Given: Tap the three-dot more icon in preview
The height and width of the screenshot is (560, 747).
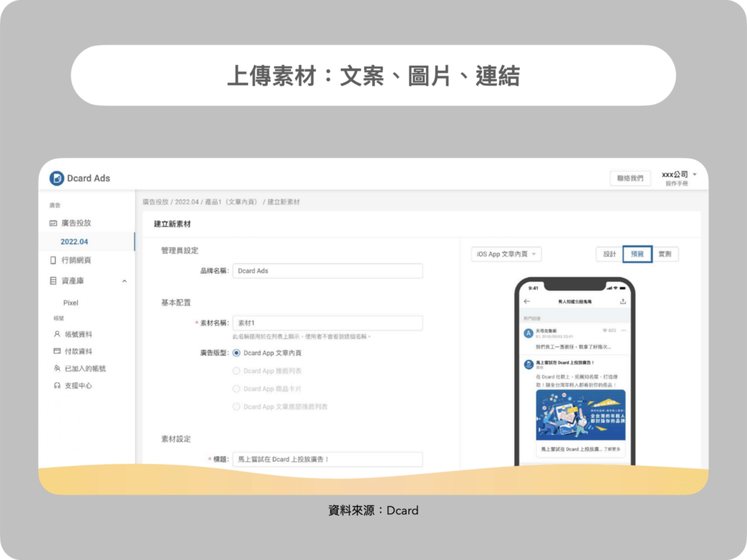Looking at the screenshot, I should click(x=624, y=330).
